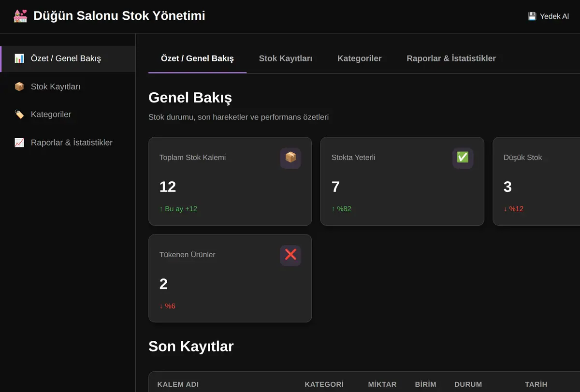Click the floppy disk backup icon
580x392 pixels.
coord(532,16)
